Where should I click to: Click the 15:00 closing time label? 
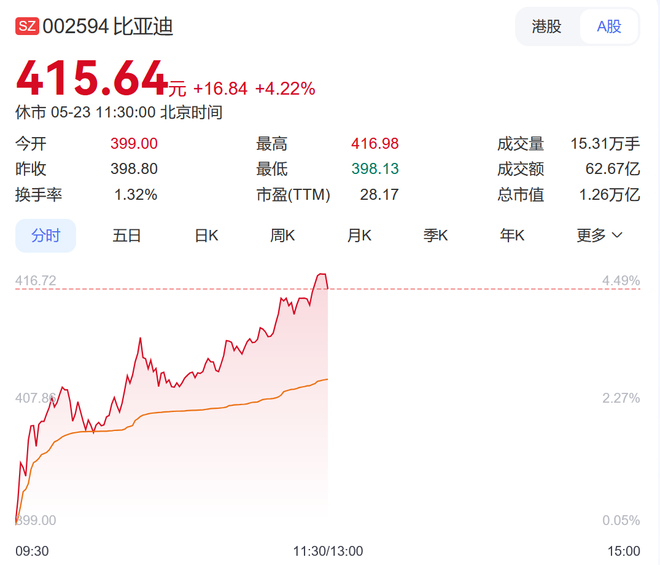623,551
